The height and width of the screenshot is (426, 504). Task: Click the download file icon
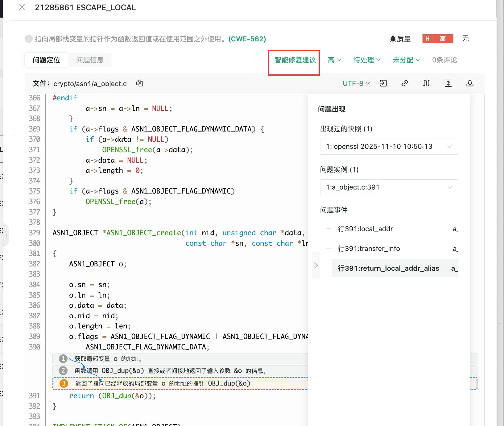[470, 83]
